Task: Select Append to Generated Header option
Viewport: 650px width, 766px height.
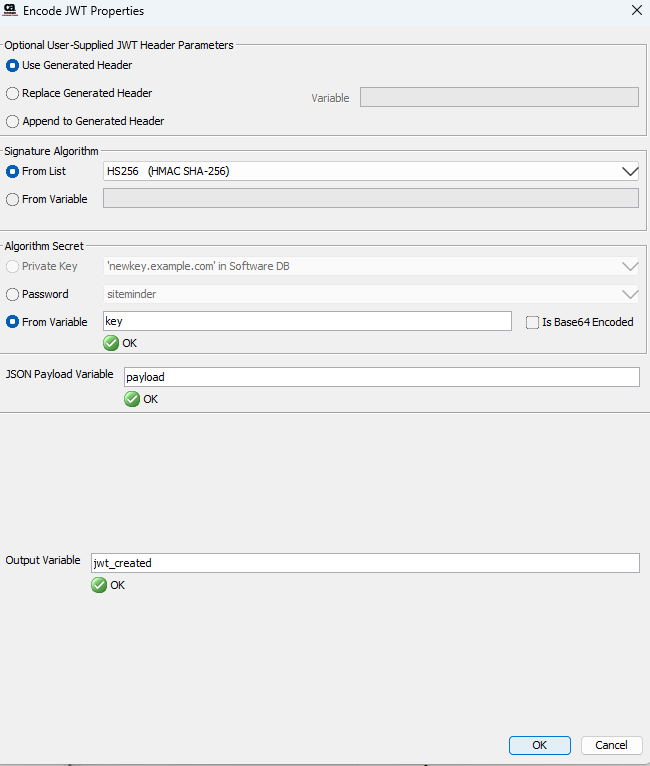Action: coord(13,122)
